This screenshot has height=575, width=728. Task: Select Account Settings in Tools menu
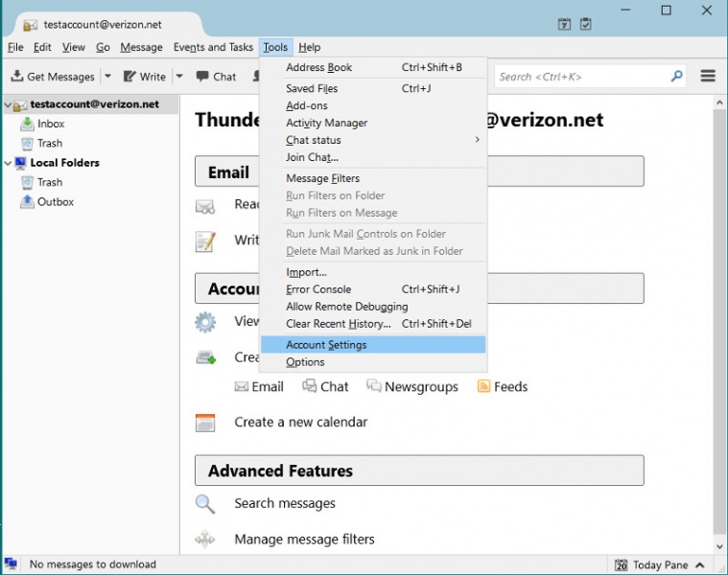(x=373, y=345)
